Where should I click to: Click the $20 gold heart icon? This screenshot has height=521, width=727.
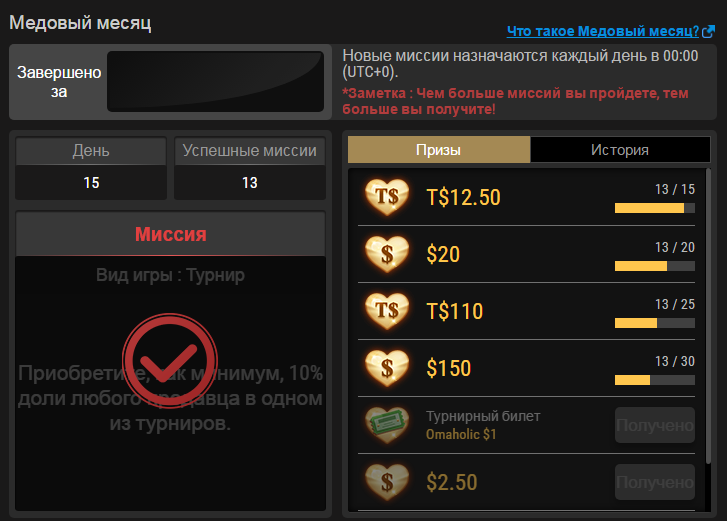[x=387, y=254]
